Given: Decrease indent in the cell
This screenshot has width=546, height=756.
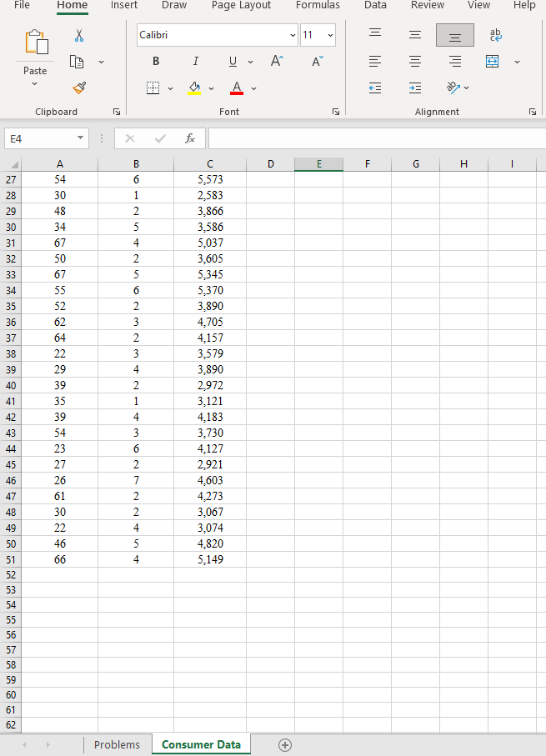Looking at the screenshot, I should point(375,88).
